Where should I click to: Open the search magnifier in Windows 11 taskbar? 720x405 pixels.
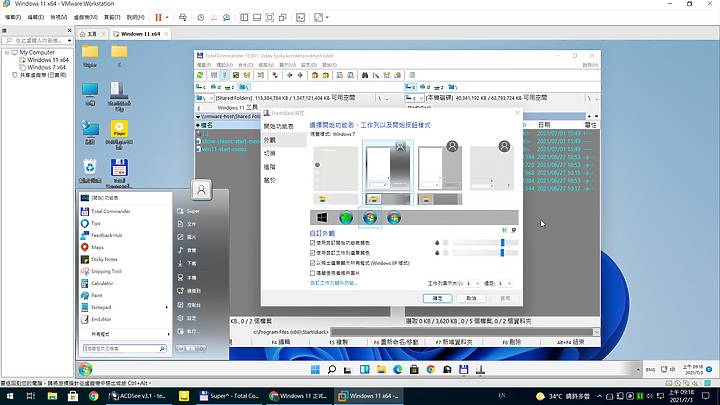coord(332,369)
